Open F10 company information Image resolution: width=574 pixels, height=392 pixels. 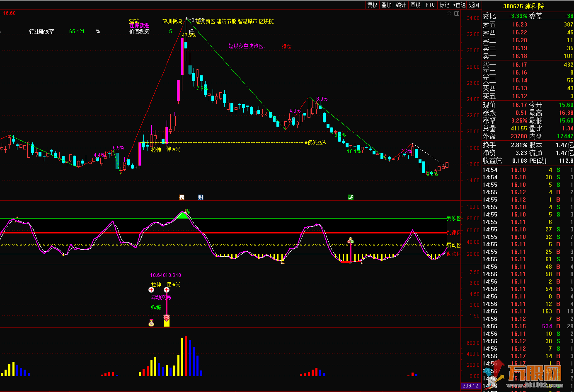pyautogui.click(x=430, y=5)
